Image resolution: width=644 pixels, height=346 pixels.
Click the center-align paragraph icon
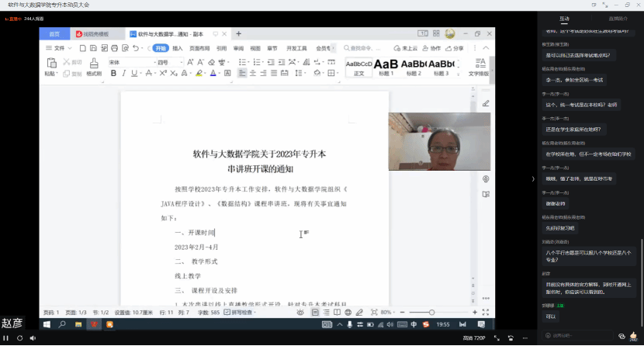pyautogui.click(x=253, y=74)
